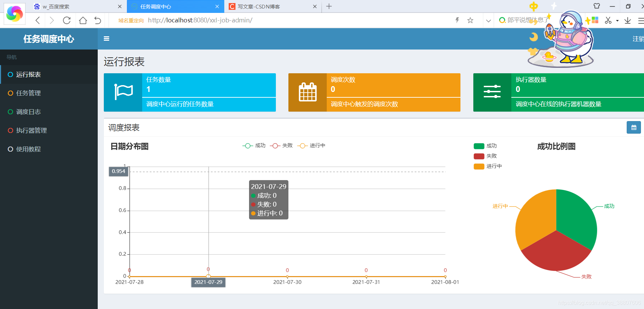Toggle 进行中 series in line chart legend
Image resolution: width=644 pixels, height=309 pixels.
click(x=311, y=146)
